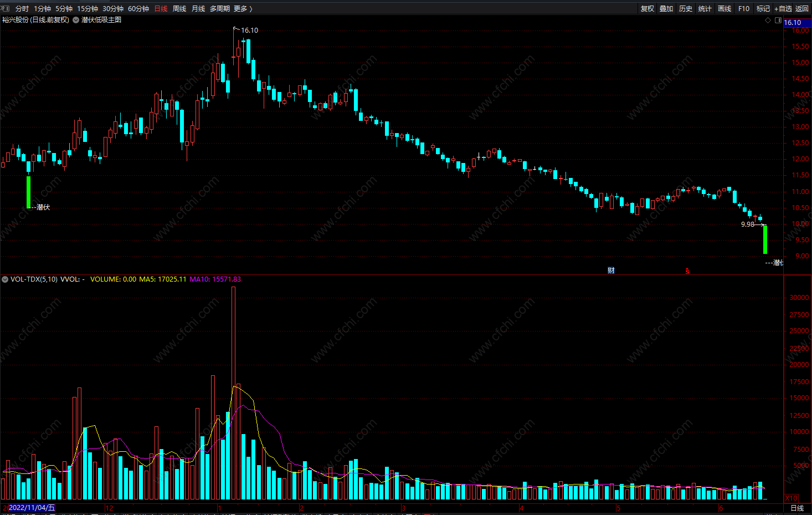Open the 统计 statistics button
The width and height of the screenshot is (812, 515).
(x=705, y=8)
